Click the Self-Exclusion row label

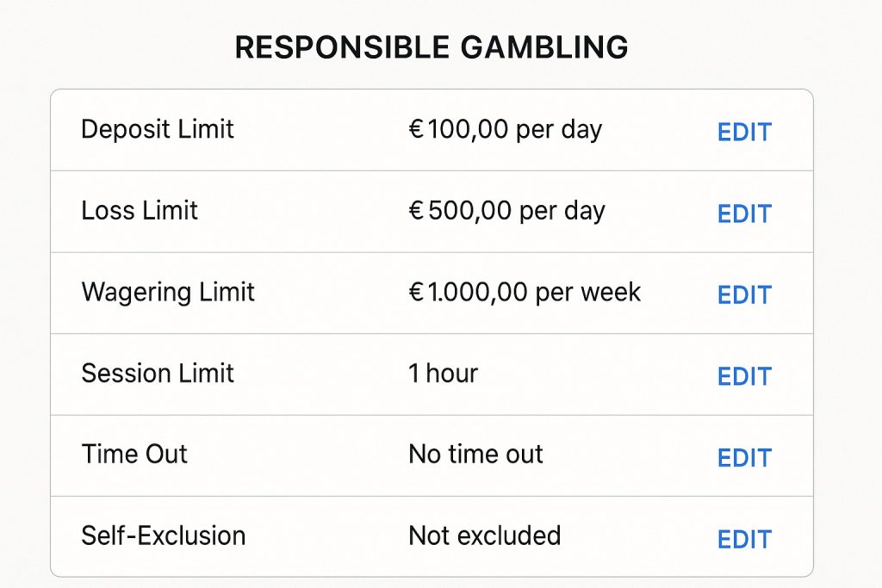(163, 535)
